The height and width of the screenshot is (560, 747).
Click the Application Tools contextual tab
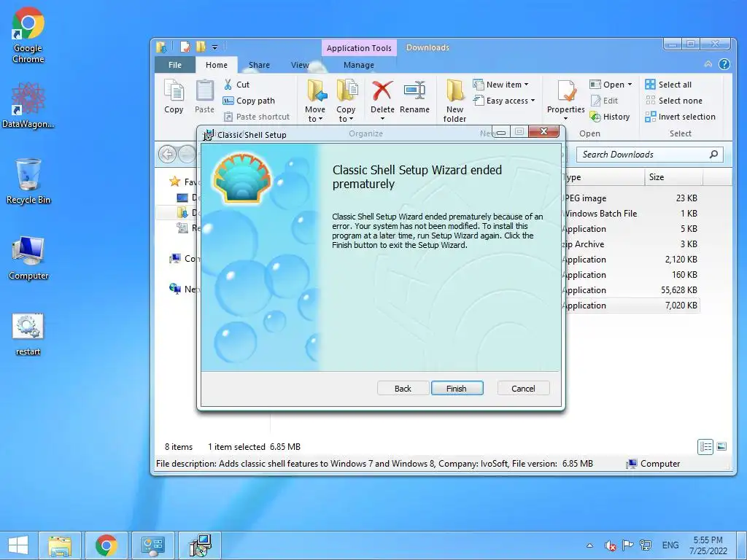359,47
